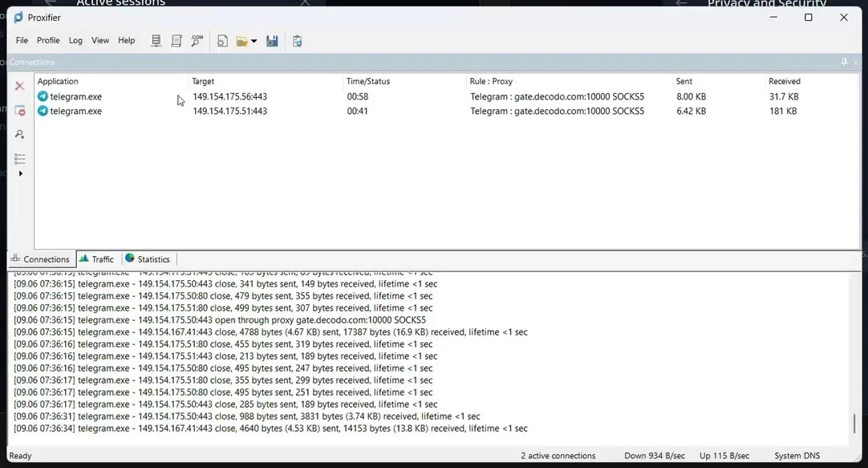This screenshot has height=468, width=868.
Task: Click log line with 285 bytes sent
Action: click(x=225, y=405)
